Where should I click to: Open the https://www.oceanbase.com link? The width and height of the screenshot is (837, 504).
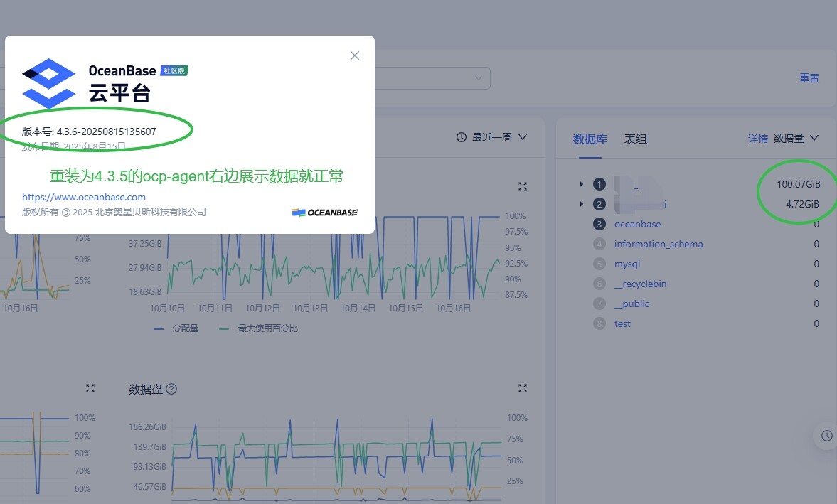click(84, 197)
